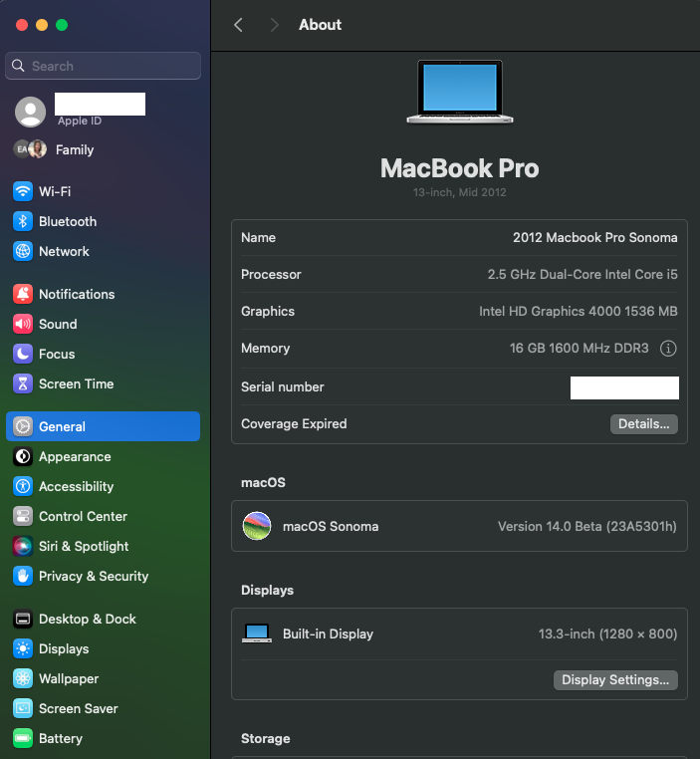The height and width of the screenshot is (759, 700).
Task: Select the Desktop & Dock icon
Action: [x=23, y=619]
